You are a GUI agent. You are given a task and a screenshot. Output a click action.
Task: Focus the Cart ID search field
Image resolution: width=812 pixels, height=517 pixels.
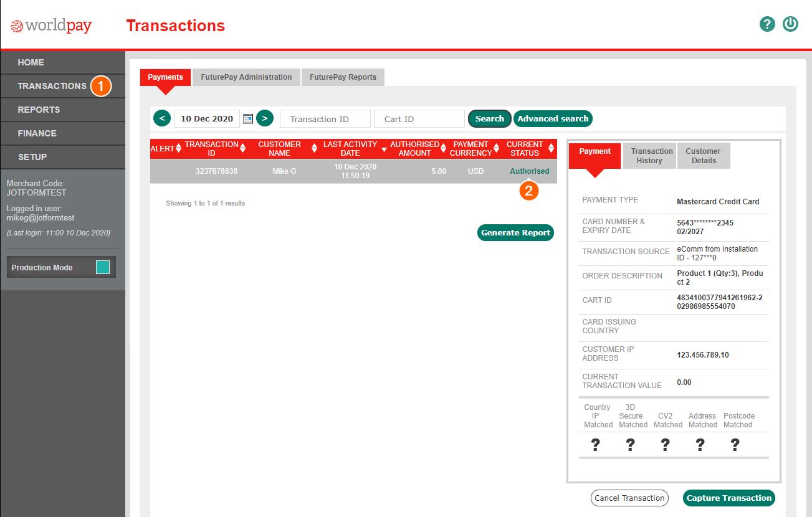point(419,118)
